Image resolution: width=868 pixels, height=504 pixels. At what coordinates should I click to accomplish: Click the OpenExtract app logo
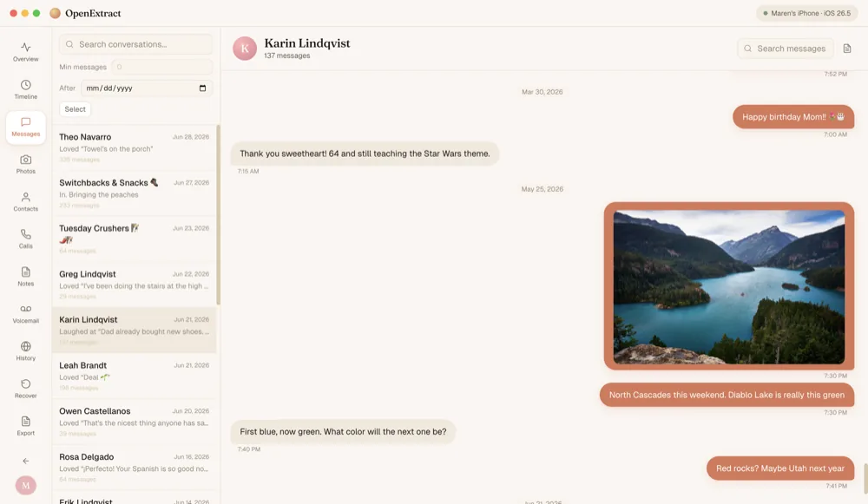55,13
